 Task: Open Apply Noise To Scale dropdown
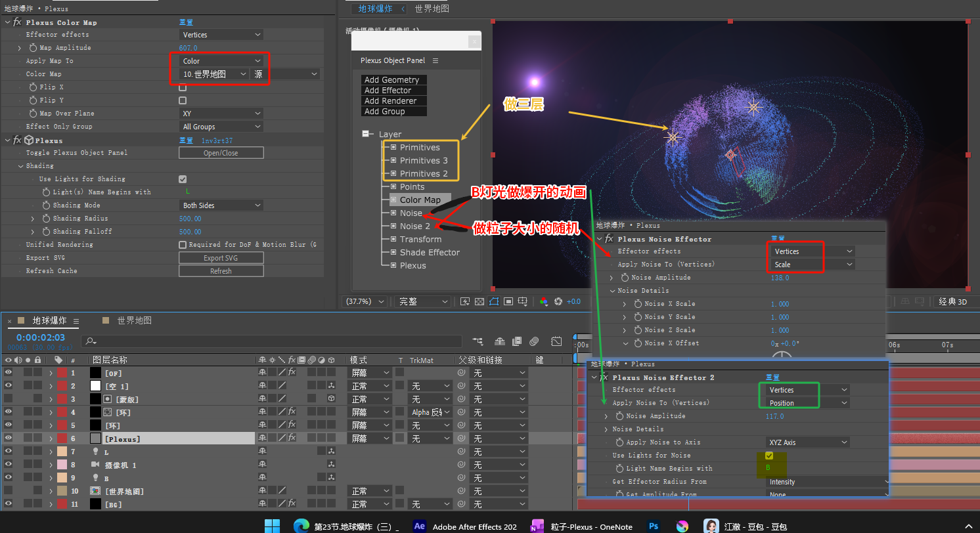pos(813,265)
